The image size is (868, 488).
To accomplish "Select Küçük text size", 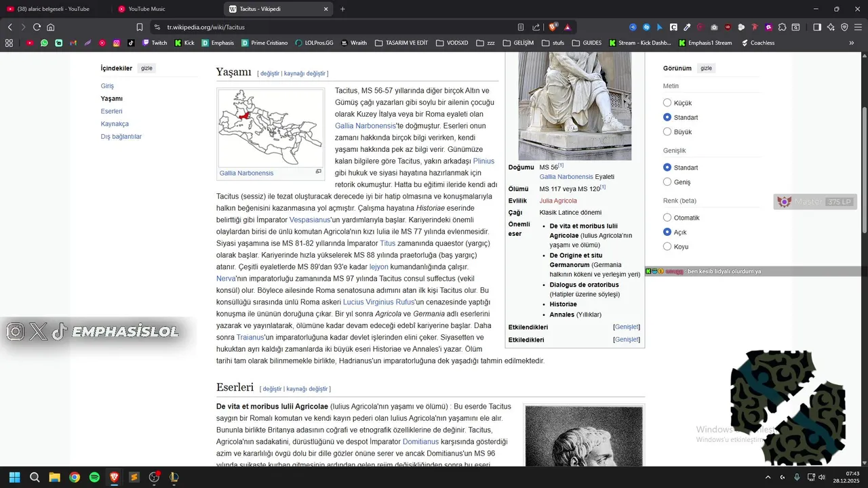I will tap(667, 103).
